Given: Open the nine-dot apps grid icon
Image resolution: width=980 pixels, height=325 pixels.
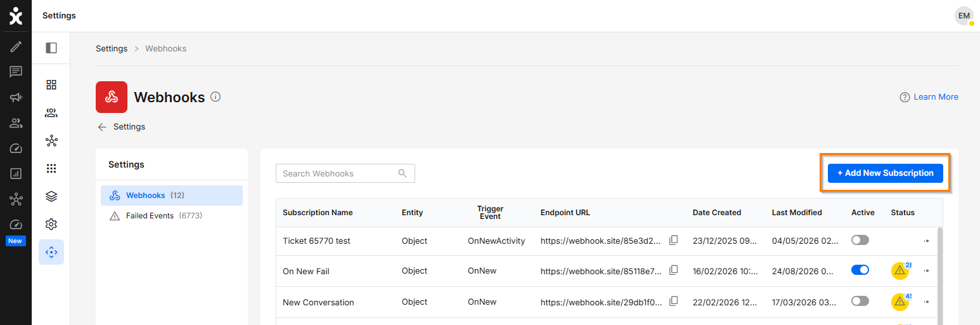Looking at the screenshot, I should coord(51,168).
